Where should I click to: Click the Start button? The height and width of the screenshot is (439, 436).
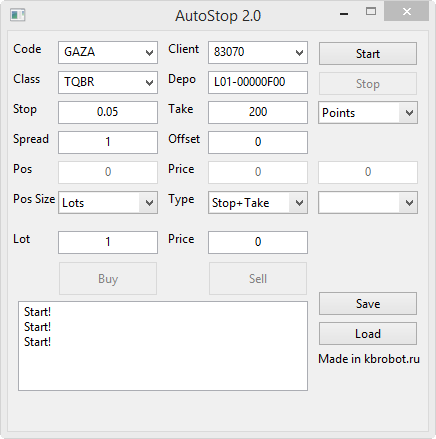pyautogui.click(x=368, y=53)
